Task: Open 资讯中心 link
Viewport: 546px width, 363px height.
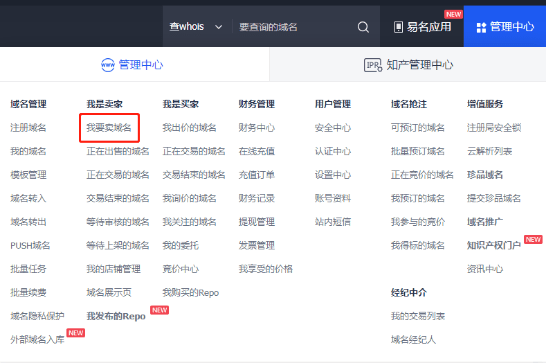Action: pos(485,269)
